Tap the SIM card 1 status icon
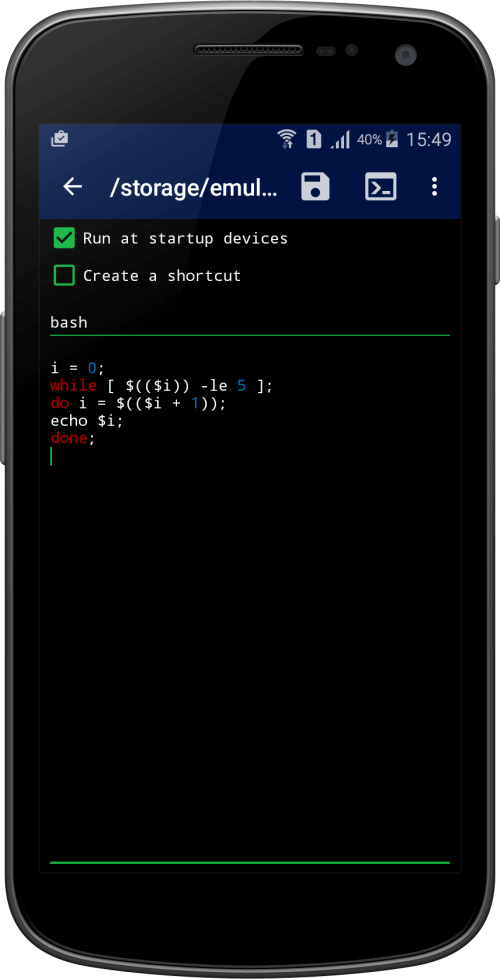500x979 pixels. [x=313, y=139]
